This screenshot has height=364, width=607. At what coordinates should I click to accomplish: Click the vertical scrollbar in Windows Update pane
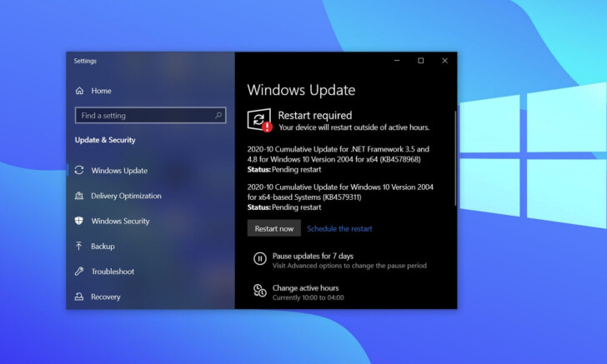coord(455,157)
